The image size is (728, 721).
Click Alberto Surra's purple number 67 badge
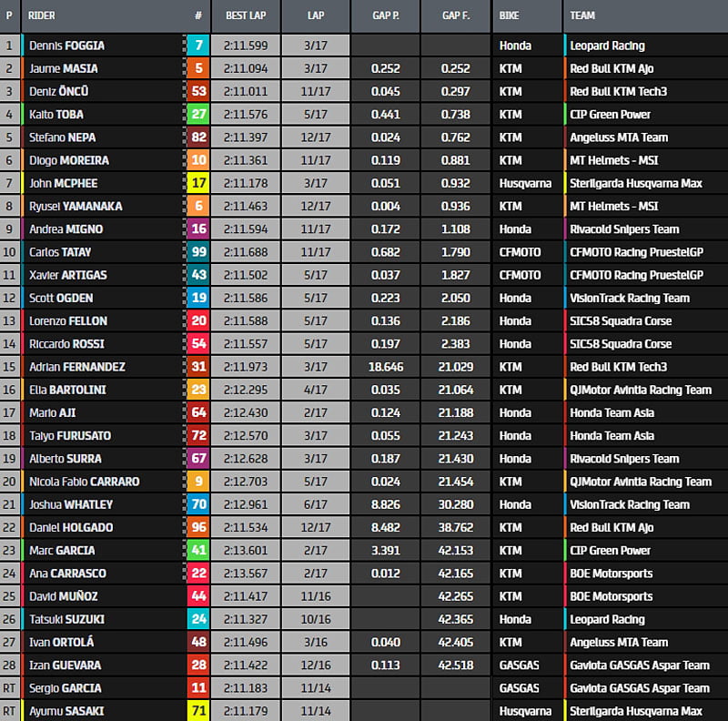coord(198,459)
